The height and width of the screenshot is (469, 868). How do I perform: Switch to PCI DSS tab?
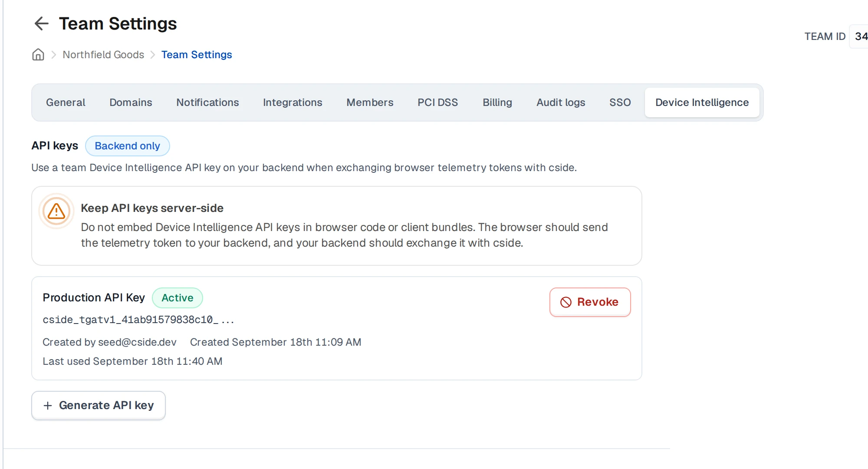pos(437,102)
